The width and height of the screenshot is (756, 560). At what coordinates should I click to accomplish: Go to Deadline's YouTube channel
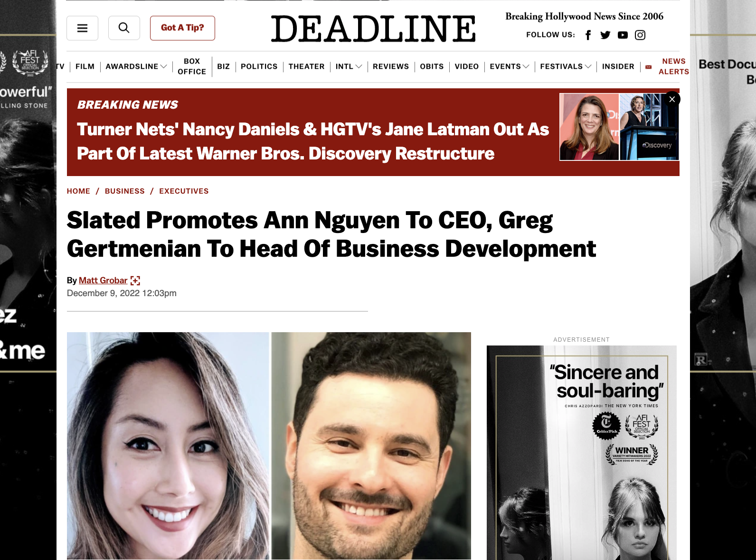click(623, 35)
